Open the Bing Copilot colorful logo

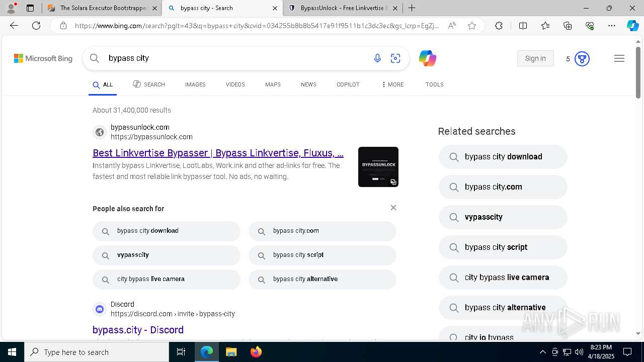pos(427,59)
